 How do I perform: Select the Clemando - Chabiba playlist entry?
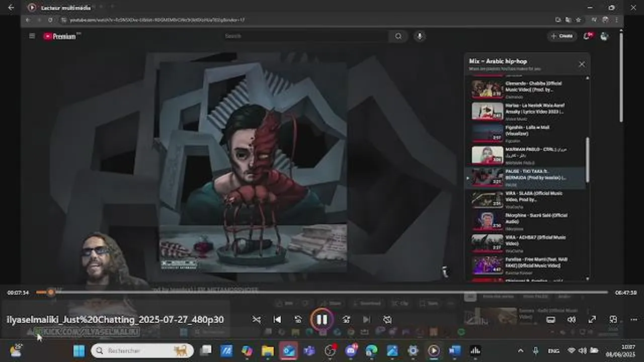(x=525, y=89)
